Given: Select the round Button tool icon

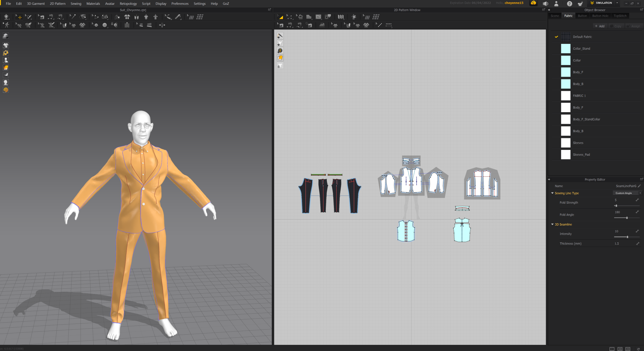Looking at the screenshot, I should click(x=105, y=25).
